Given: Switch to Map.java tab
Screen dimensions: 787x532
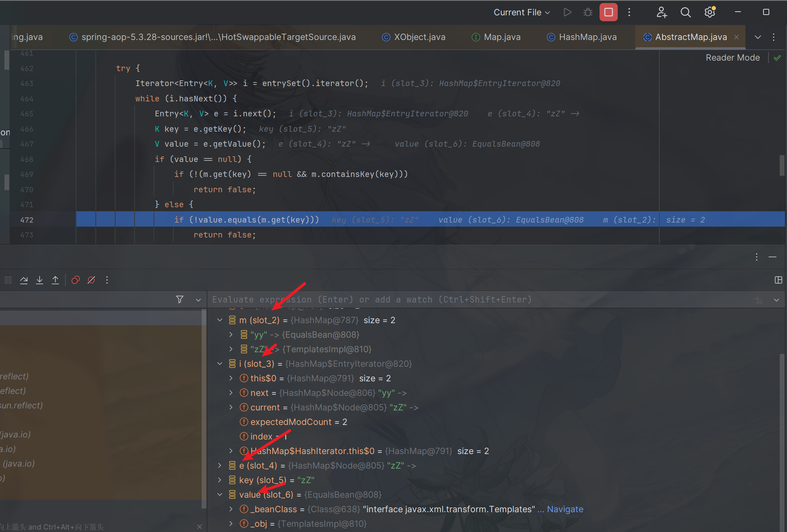Looking at the screenshot, I should click(x=496, y=37).
